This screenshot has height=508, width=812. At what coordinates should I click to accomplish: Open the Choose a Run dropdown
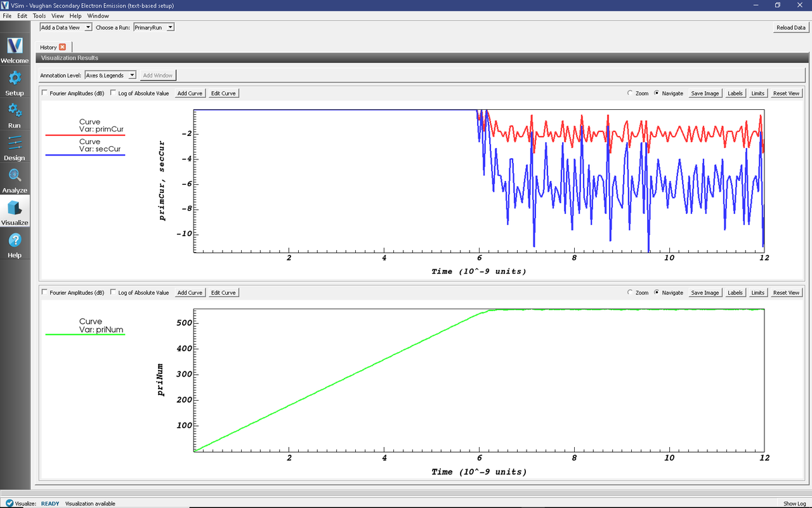[x=154, y=27]
